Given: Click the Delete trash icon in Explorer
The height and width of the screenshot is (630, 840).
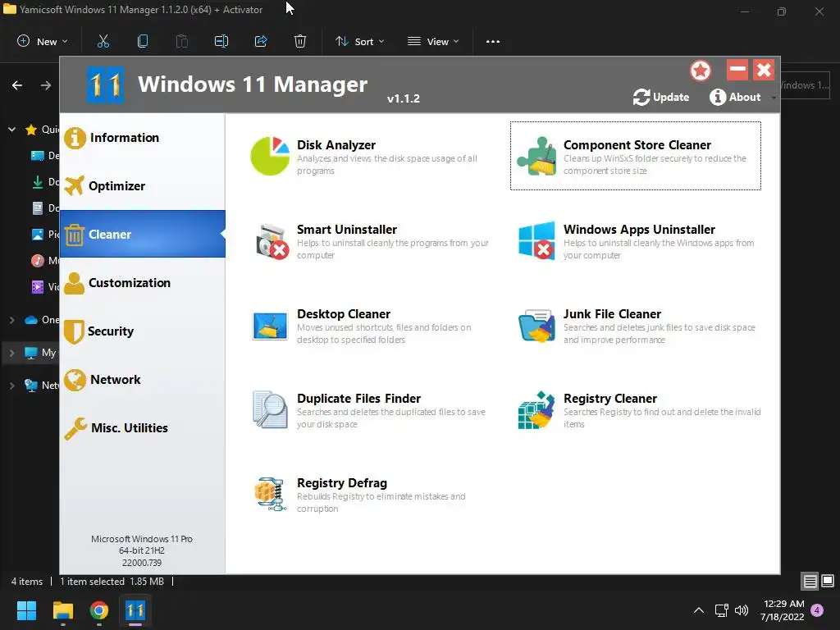Looking at the screenshot, I should click(300, 41).
